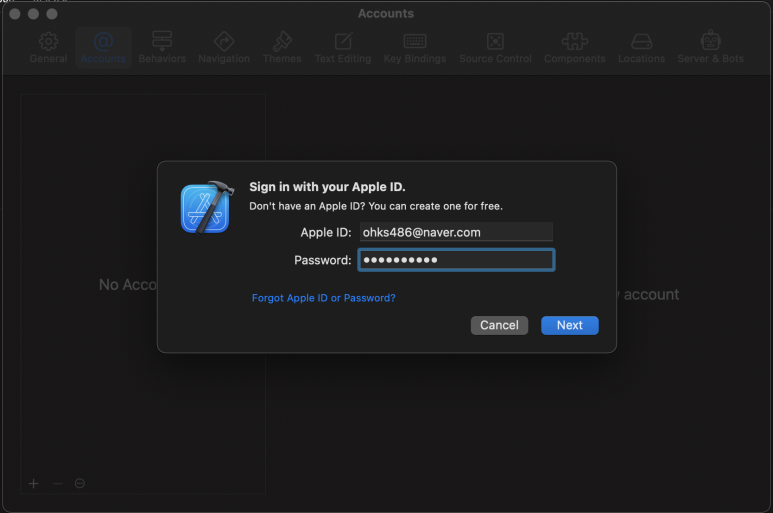Switch to the Navigation preferences tab

pyautogui.click(x=224, y=48)
